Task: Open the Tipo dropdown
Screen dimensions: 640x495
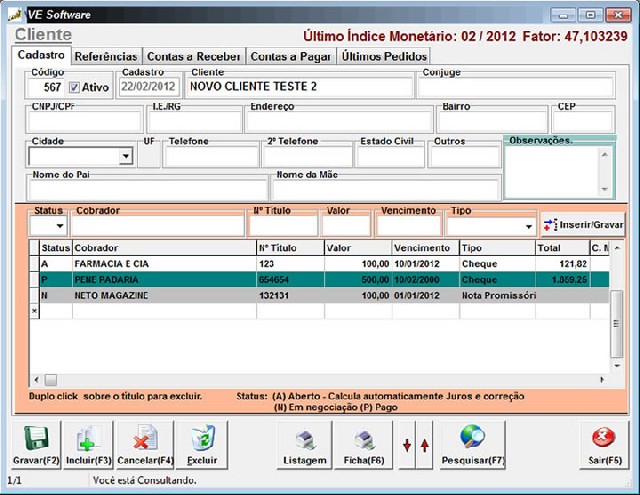Action: click(x=529, y=226)
